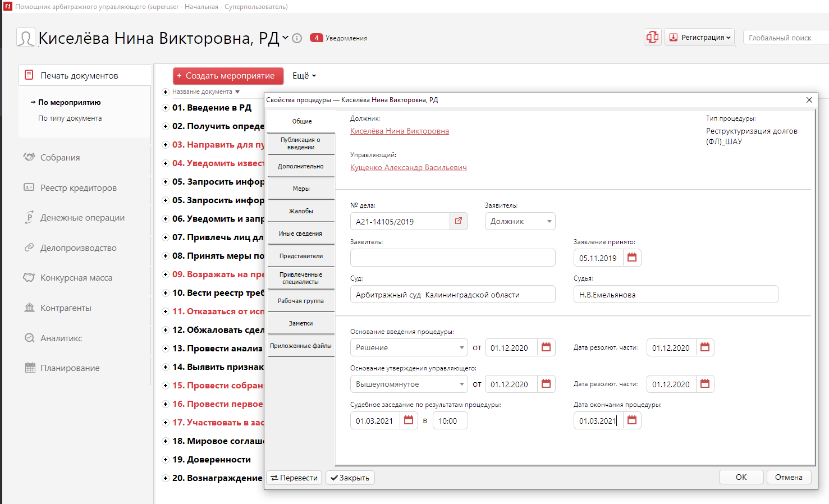The height and width of the screenshot is (504, 829).
Task: Switch to 'Публикация о введении' tab
Action: (x=301, y=144)
